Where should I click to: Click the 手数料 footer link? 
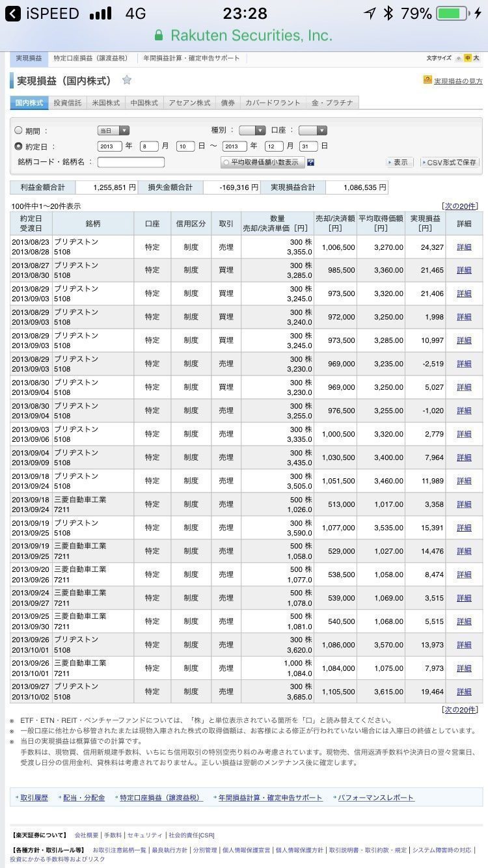pos(113,835)
